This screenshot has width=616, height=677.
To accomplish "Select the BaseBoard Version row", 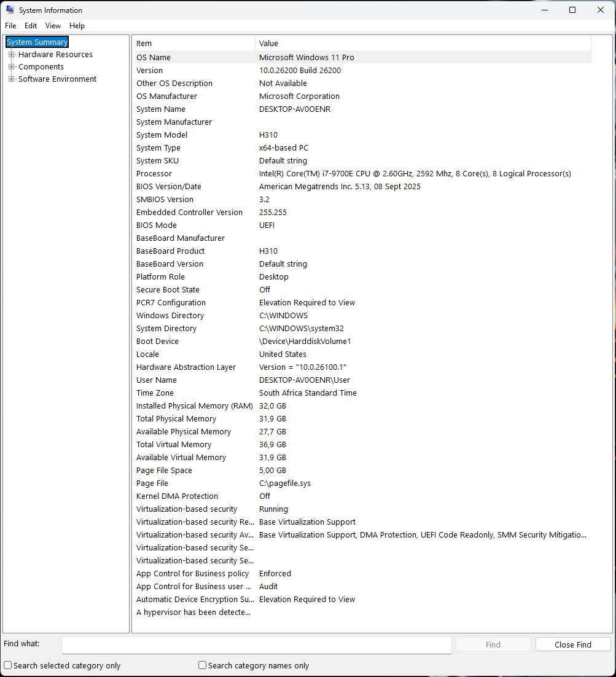I will click(x=362, y=264).
